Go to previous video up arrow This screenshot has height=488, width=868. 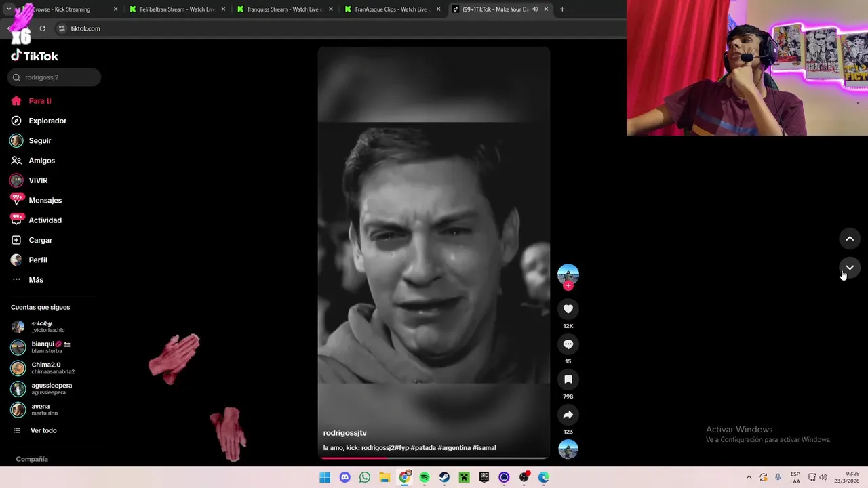(850, 239)
